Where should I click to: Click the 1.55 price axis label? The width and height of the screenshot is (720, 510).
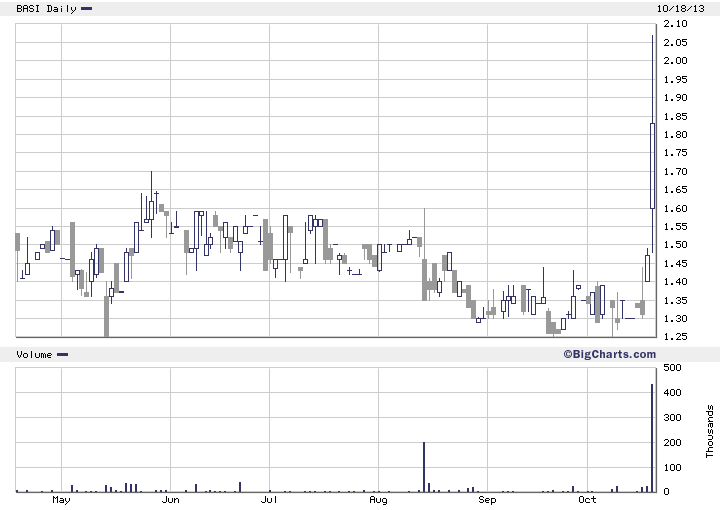point(675,226)
